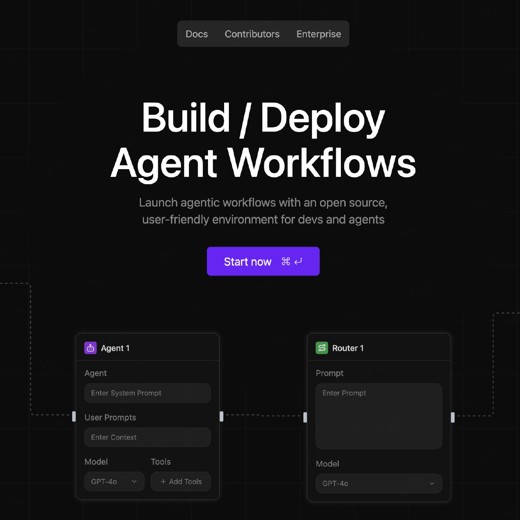This screenshot has height=520, width=520.
Task: Select the Router 1 block title
Action: pos(348,348)
